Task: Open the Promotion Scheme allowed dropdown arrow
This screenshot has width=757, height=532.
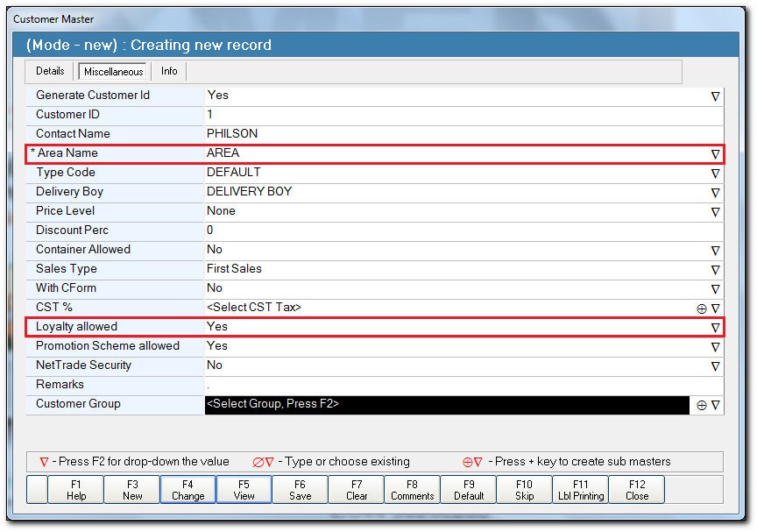Action: tap(715, 348)
